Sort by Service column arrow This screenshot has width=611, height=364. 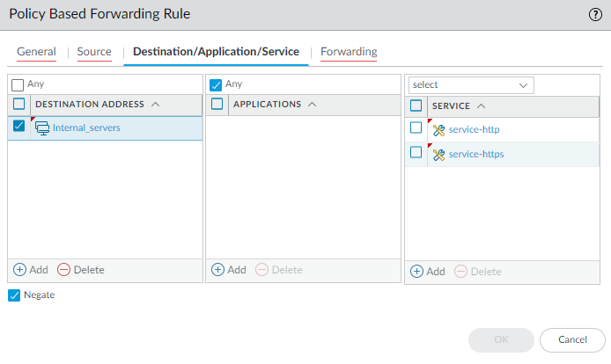[x=482, y=106]
